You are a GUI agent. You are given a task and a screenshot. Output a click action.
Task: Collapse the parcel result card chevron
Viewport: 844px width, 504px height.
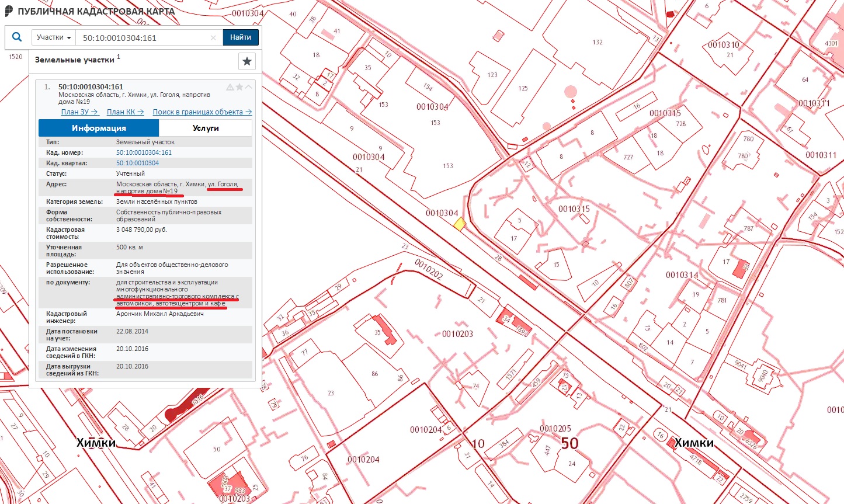tap(249, 87)
